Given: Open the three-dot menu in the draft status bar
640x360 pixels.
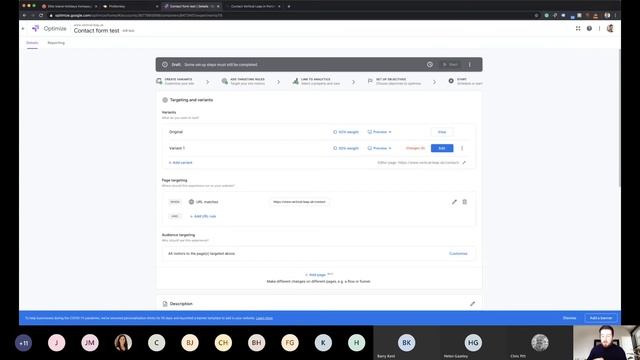Looking at the screenshot, I should (470, 64).
